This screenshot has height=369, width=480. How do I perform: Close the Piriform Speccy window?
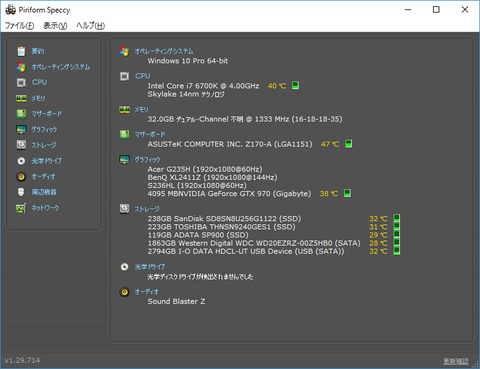(465, 10)
